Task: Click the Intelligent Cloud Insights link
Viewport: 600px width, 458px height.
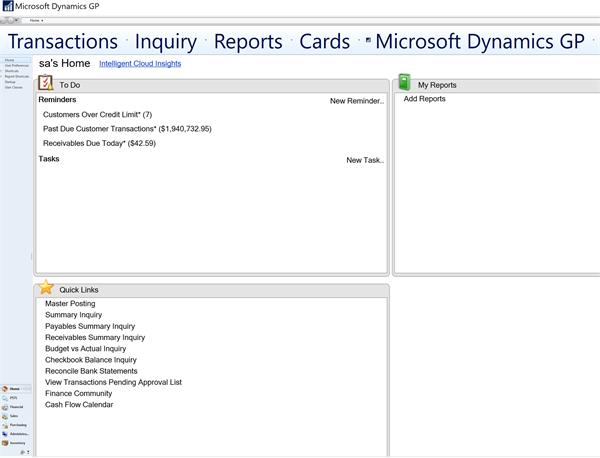Action: click(x=140, y=64)
